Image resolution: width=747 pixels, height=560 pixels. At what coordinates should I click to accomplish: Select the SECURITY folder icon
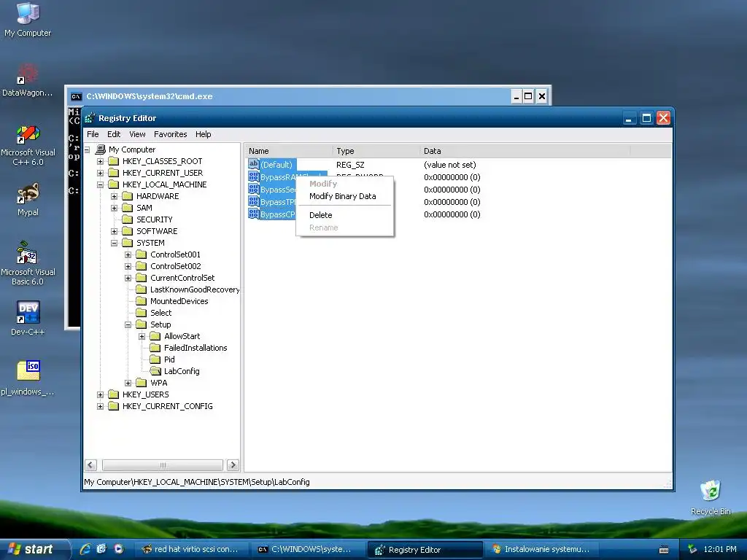(127, 219)
